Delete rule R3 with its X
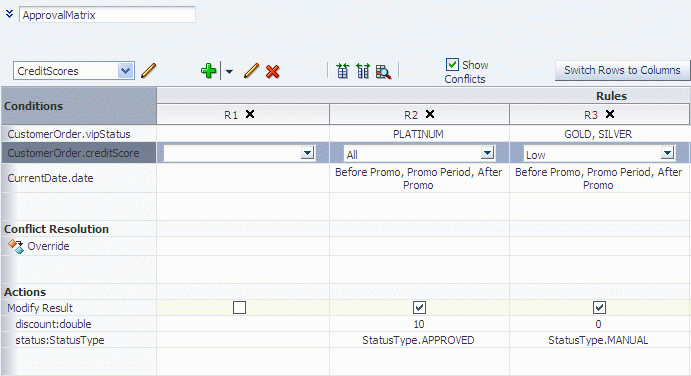The height and width of the screenshot is (376, 691). 610,114
